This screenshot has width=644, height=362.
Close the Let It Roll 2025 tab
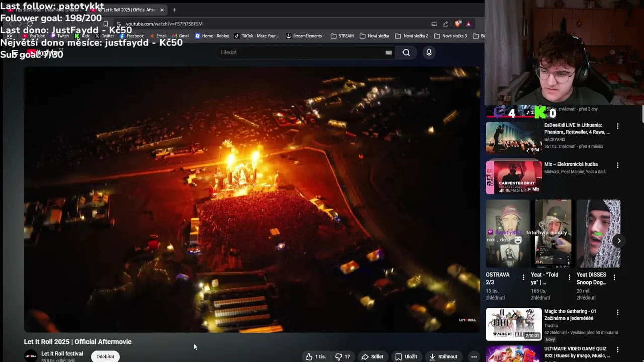click(162, 10)
